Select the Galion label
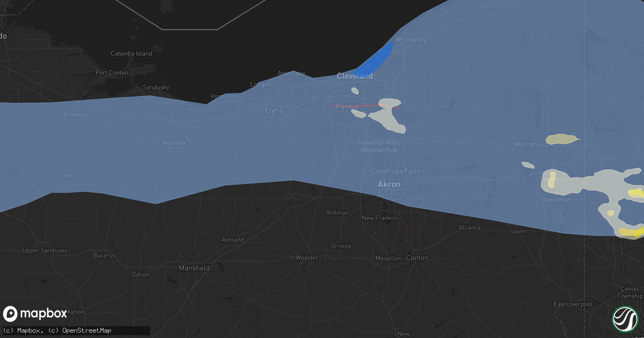Viewport: 644px width, 338px height. [x=141, y=274]
